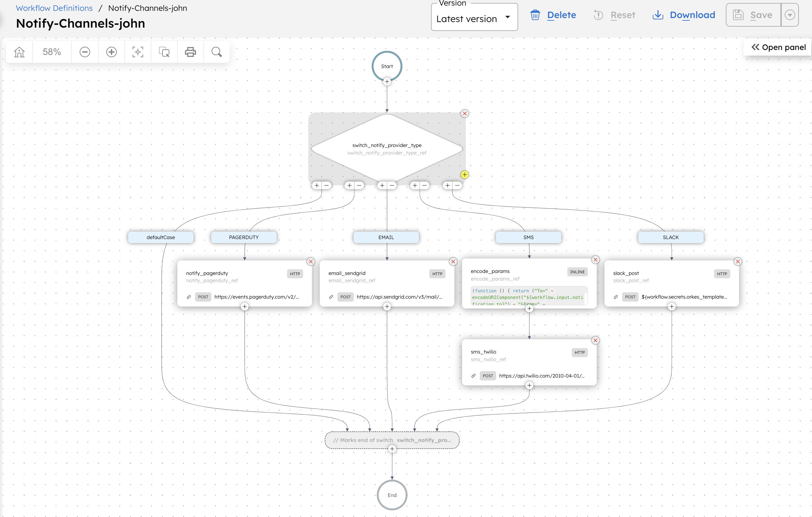Image resolution: width=812 pixels, height=517 pixels.
Task: Save the workflow
Action: 753,15
